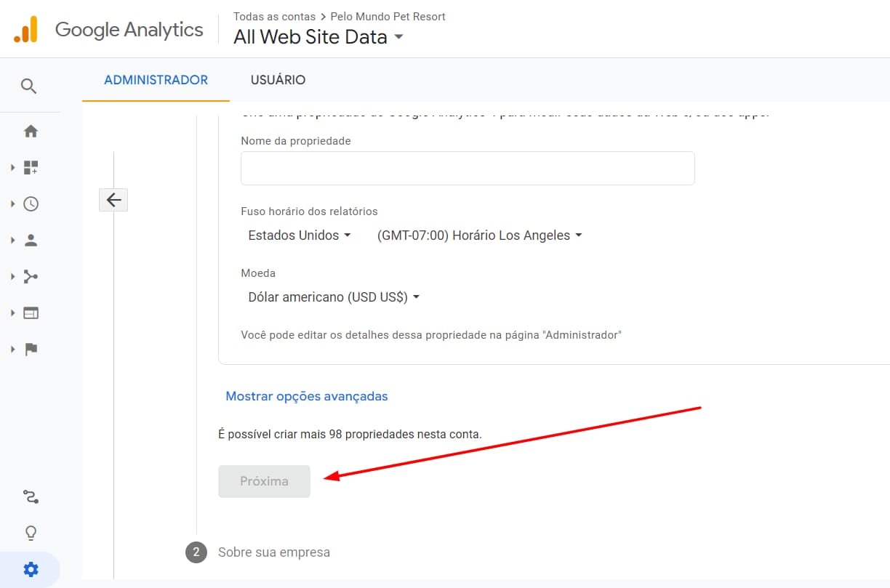The image size is (890, 588).
Task: Open Realtime reports clock icon
Action: pos(31,204)
